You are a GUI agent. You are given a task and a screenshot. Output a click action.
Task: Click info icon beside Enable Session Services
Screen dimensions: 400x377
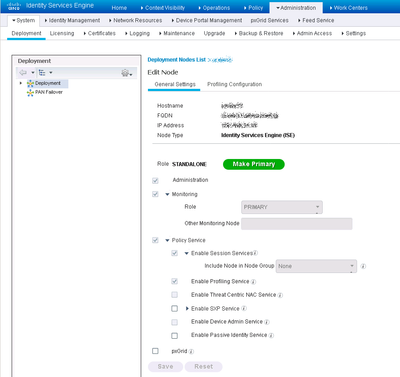point(256,253)
